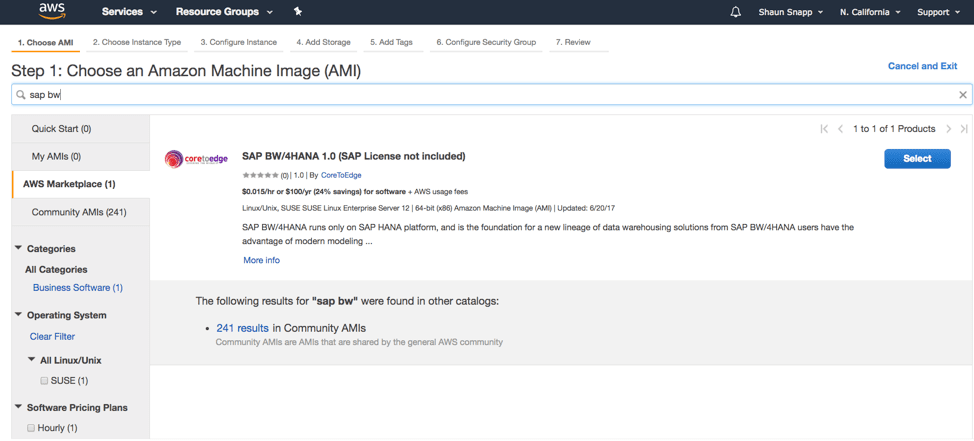Open Quick Start (0) list
The image size is (974, 441).
(81, 129)
